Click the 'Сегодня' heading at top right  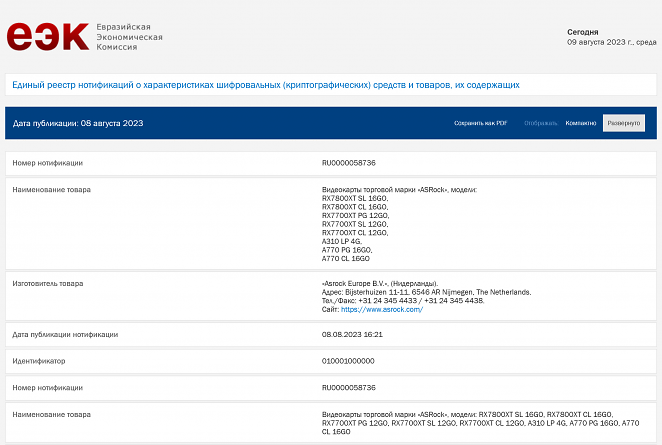point(583,32)
